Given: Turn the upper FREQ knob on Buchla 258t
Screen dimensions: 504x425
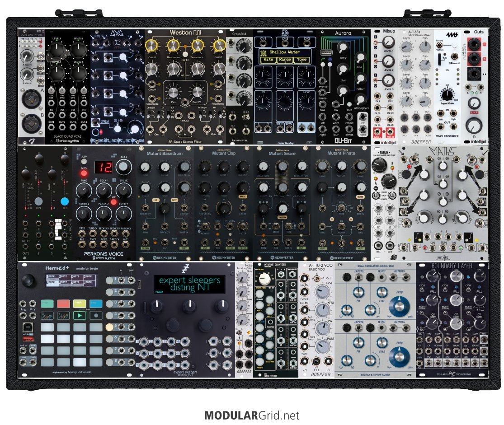Looking at the screenshot, I should tap(399, 306).
